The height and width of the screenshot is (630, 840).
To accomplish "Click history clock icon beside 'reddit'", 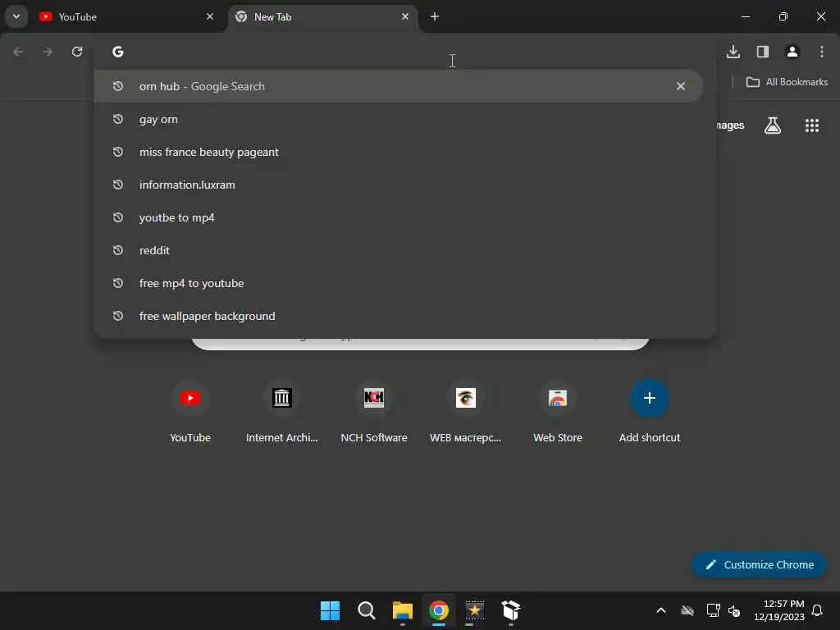I will [118, 250].
